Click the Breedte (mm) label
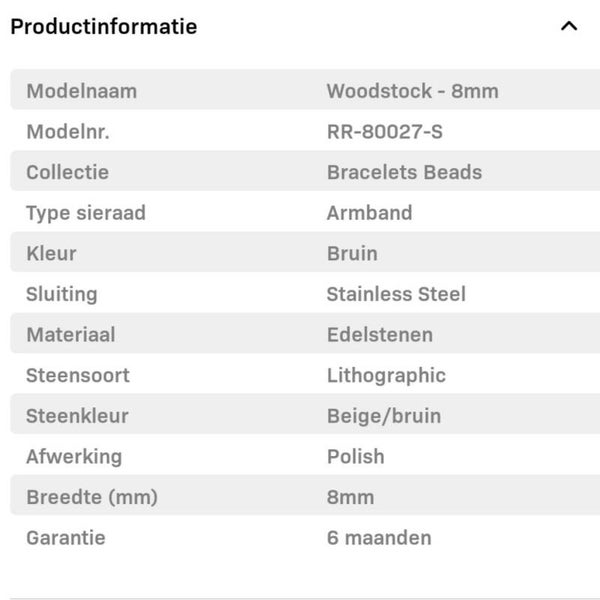The image size is (600, 600). (92, 497)
